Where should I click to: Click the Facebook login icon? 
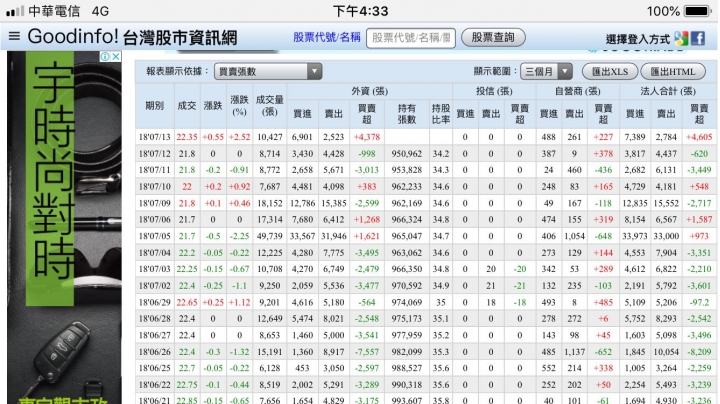point(698,38)
